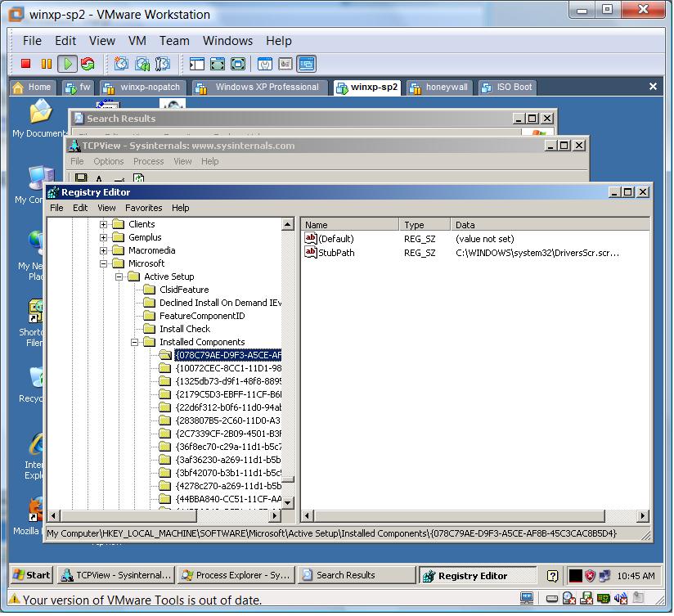This screenshot has height=616, width=674.
Task: Click the Name column header
Action: pyautogui.click(x=350, y=225)
